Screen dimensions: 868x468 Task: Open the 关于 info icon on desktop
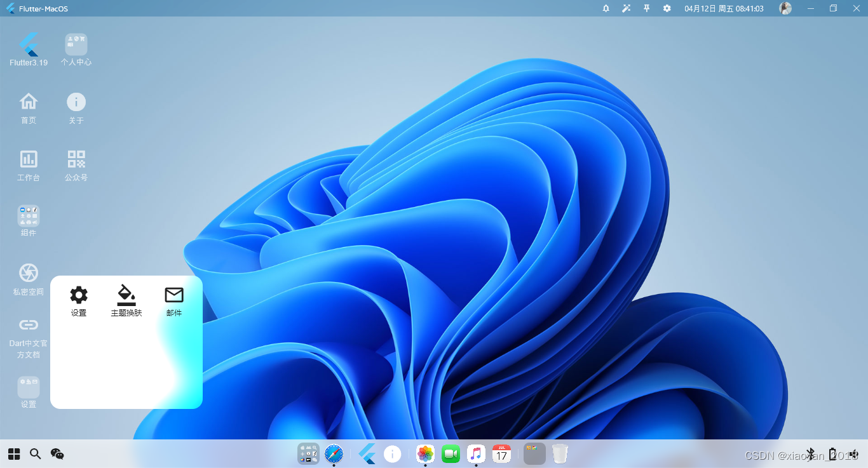pos(76,107)
